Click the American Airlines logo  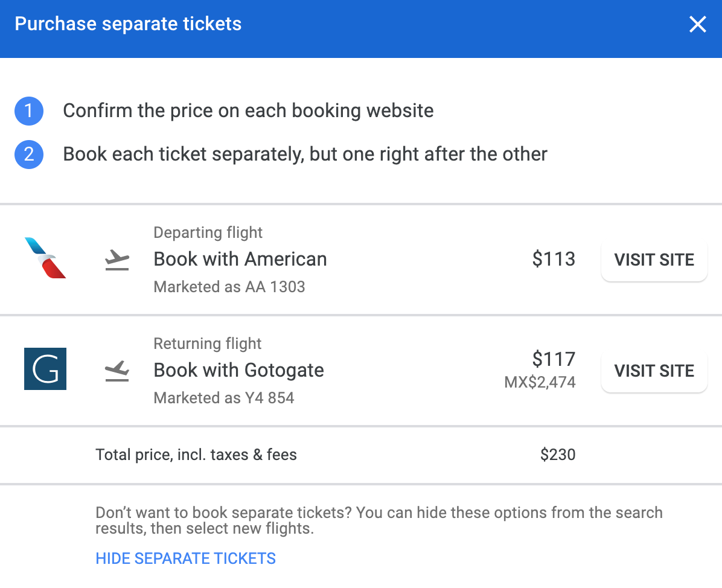tap(45, 258)
